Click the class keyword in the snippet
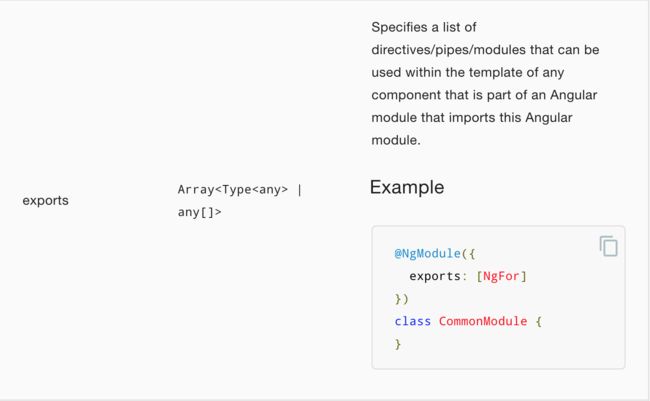650x401 pixels. point(412,321)
